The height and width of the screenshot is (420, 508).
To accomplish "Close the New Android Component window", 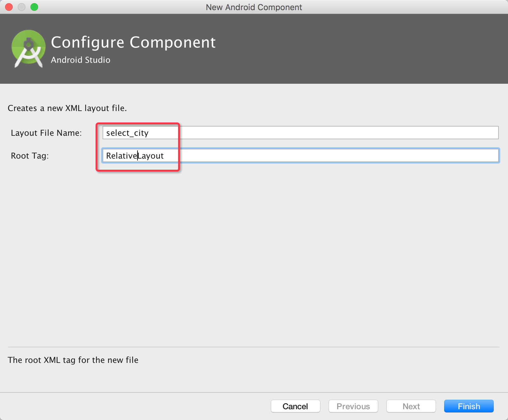I will 9,7.
